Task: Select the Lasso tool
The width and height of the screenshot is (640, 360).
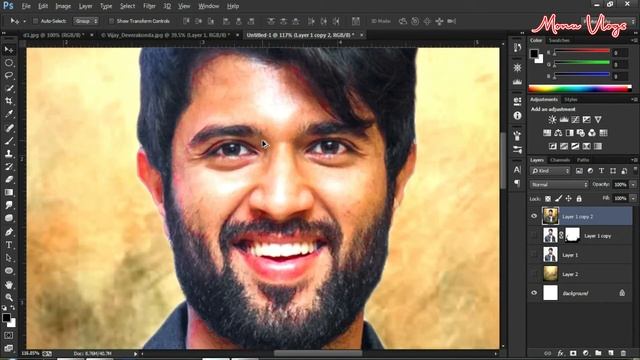Action: point(9,76)
